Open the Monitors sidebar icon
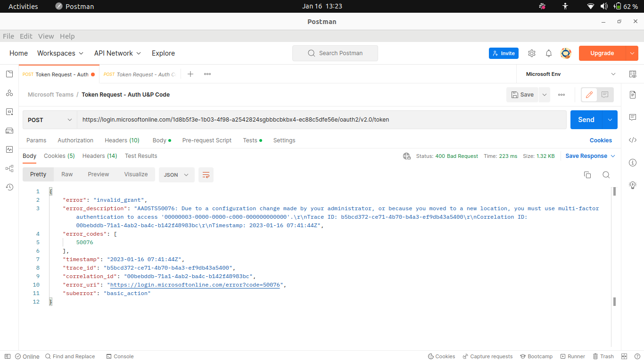 9,149
